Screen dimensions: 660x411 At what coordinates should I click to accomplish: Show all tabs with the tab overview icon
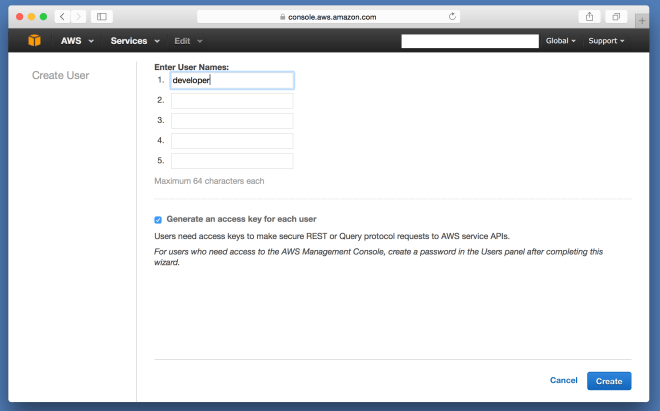(x=616, y=17)
